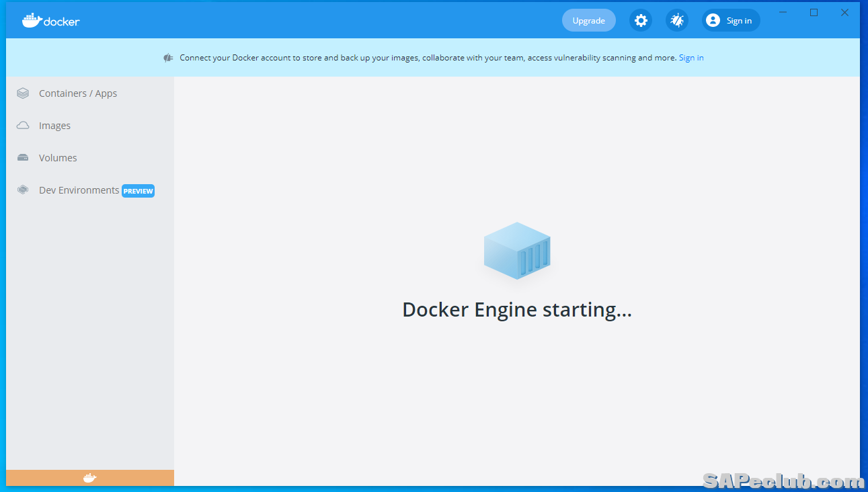Open the Volumes section label
The width and height of the screenshot is (868, 492).
click(58, 158)
